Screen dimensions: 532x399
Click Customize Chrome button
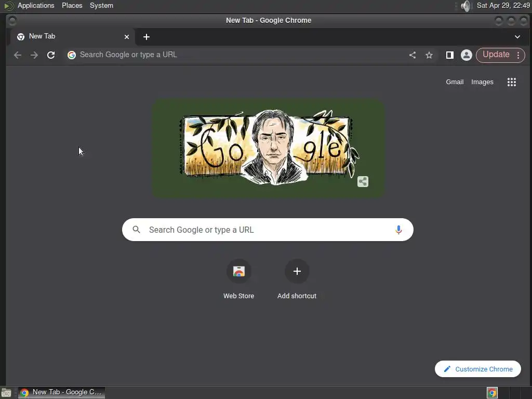tap(478, 369)
